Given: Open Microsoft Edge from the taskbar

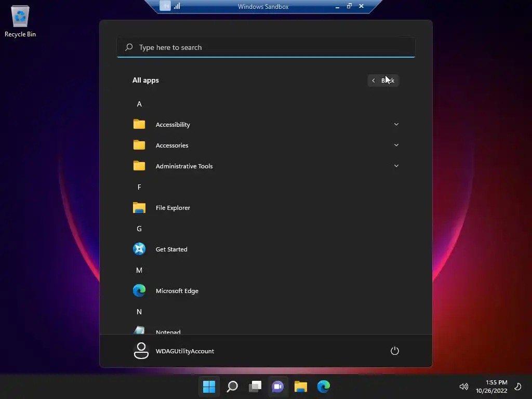Looking at the screenshot, I should pyautogui.click(x=324, y=387).
